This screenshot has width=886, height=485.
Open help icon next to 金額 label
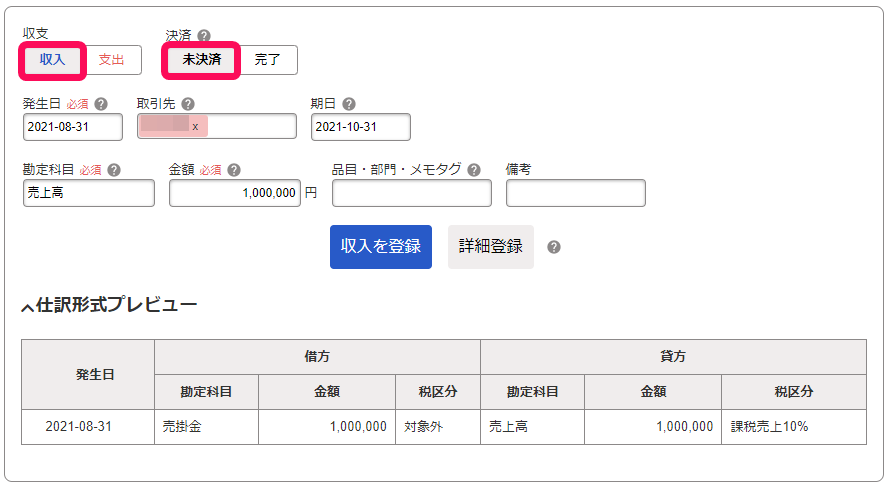coord(233,170)
